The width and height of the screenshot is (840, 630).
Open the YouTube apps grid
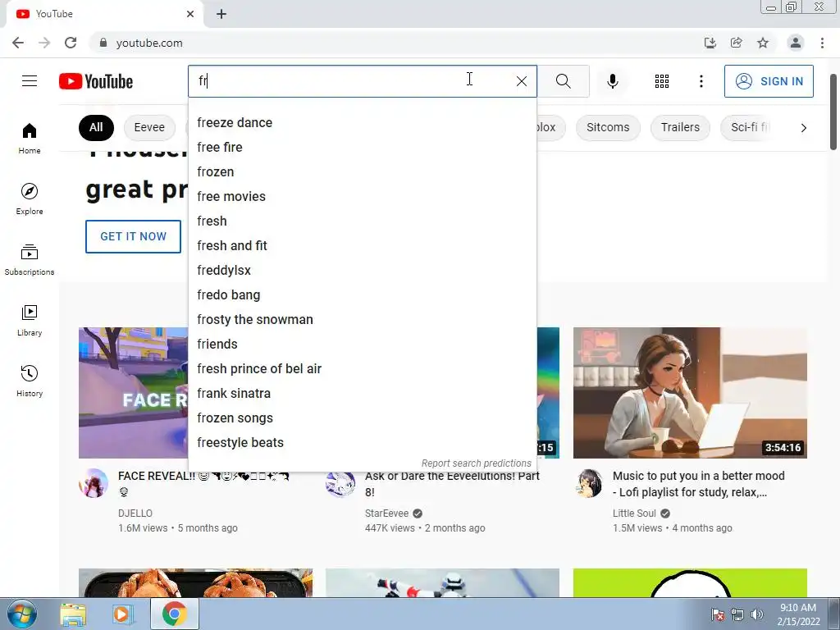[x=662, y=81]
